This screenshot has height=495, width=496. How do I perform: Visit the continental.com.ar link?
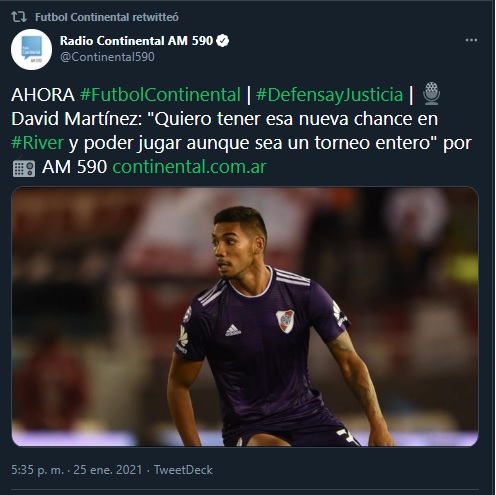(x=189, y=167)
